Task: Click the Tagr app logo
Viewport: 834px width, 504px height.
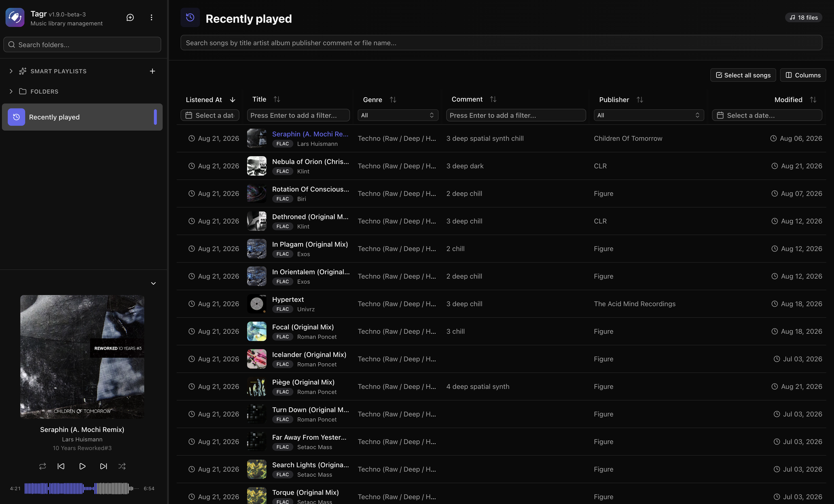Action: pos(15,17)
